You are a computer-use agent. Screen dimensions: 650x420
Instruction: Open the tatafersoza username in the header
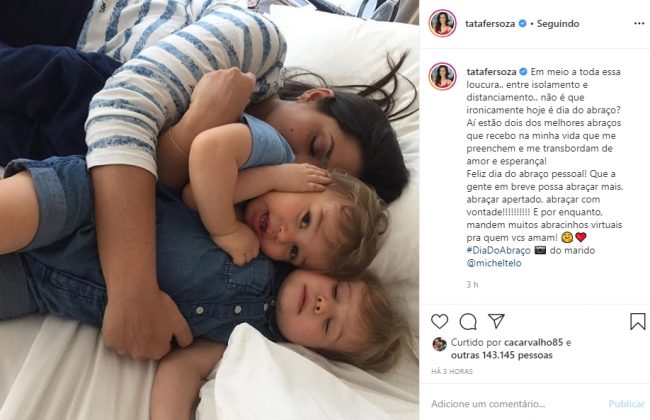pos(490,24)
